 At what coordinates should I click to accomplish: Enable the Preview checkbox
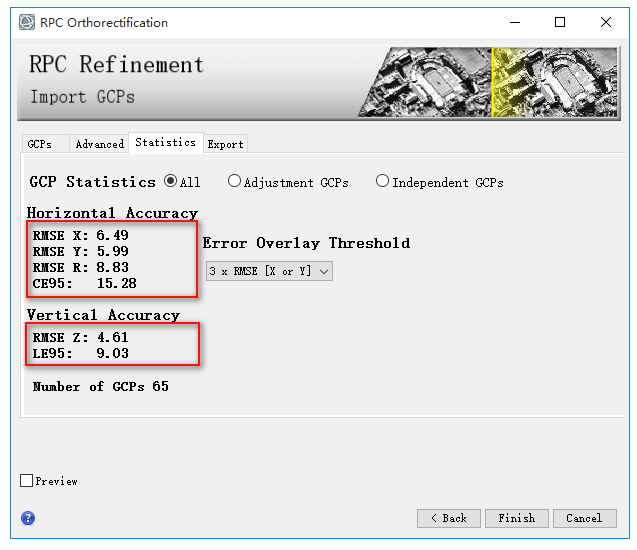coord(26,481)
